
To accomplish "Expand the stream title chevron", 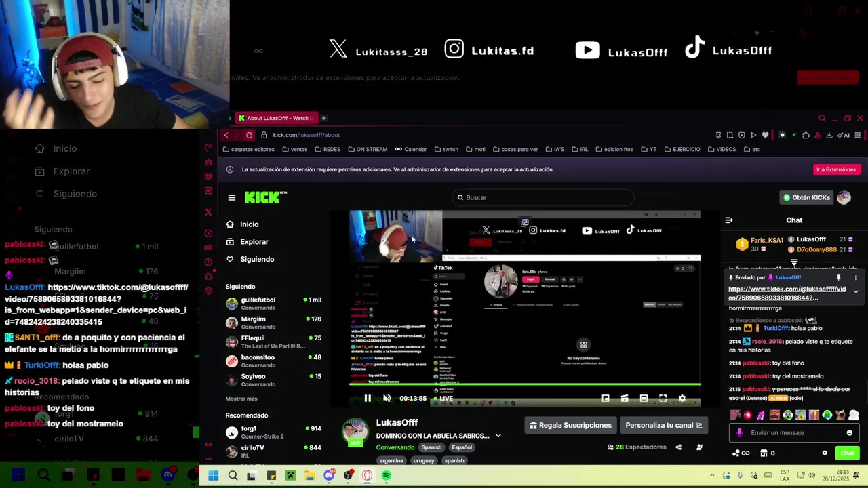I will coord(498,436).
